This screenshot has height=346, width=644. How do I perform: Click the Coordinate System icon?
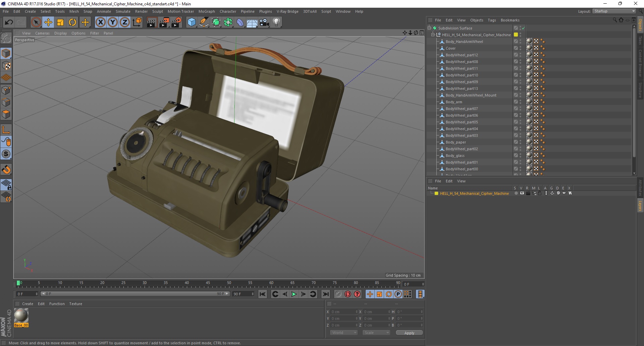[x=137, y=22]
